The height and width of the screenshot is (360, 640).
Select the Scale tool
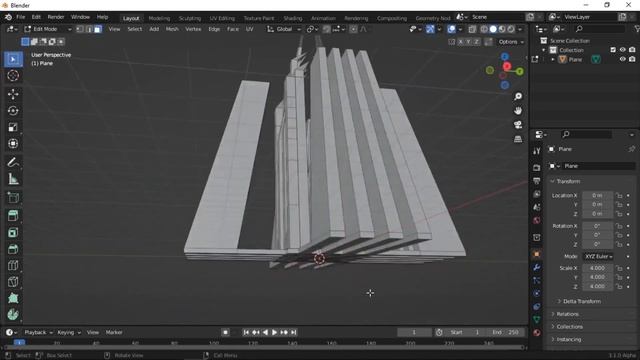(x=13, y=127)
